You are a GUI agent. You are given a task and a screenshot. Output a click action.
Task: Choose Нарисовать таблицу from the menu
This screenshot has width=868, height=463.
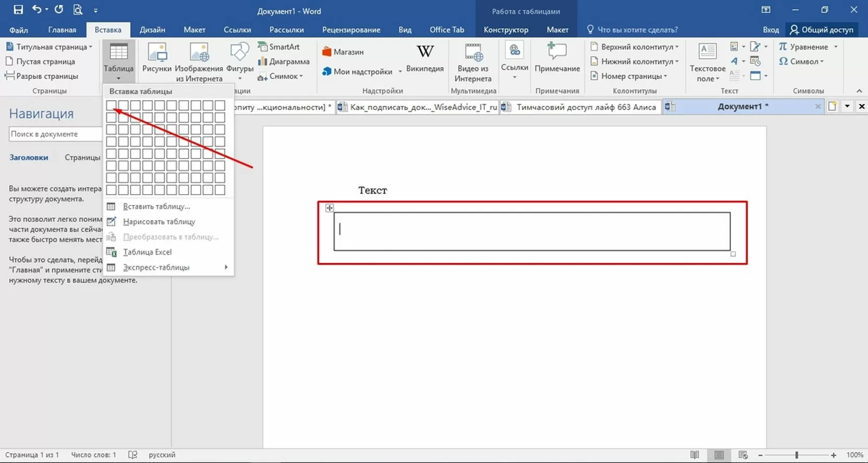tap(168, 222)
